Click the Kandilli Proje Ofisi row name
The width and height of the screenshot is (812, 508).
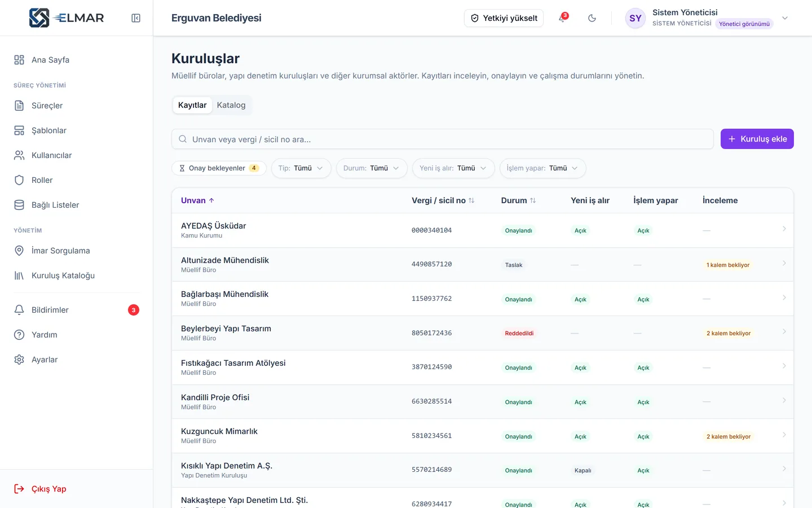215,397
